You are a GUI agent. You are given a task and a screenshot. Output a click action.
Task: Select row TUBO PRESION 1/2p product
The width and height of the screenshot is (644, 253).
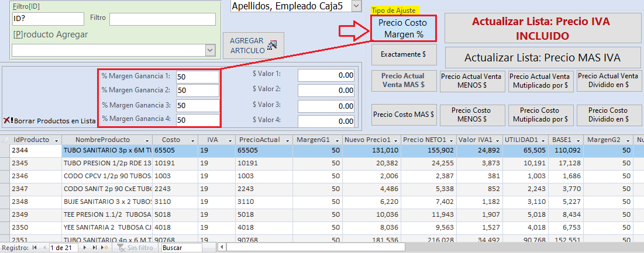(x=107, y=162)
